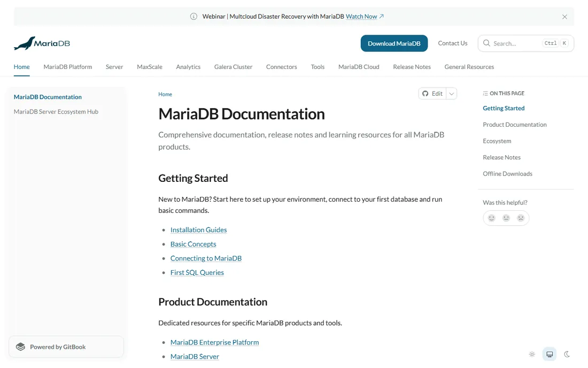Click the external-link arrow beside Watch Now

381,17
